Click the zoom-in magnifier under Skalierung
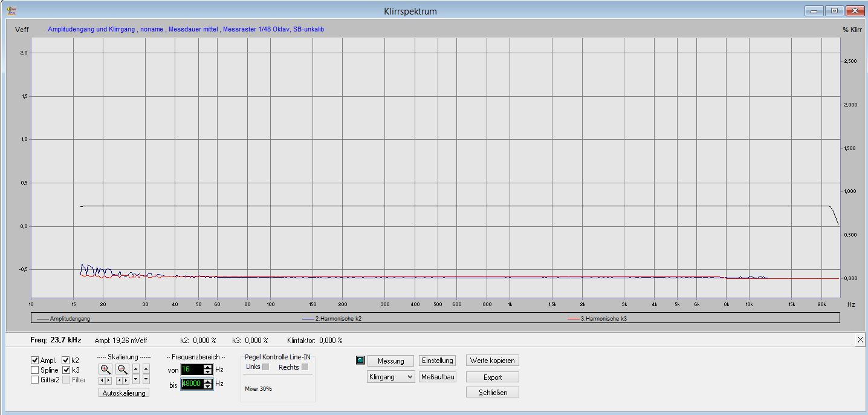This screenshot has width=868, height=415. coord(106,369)
